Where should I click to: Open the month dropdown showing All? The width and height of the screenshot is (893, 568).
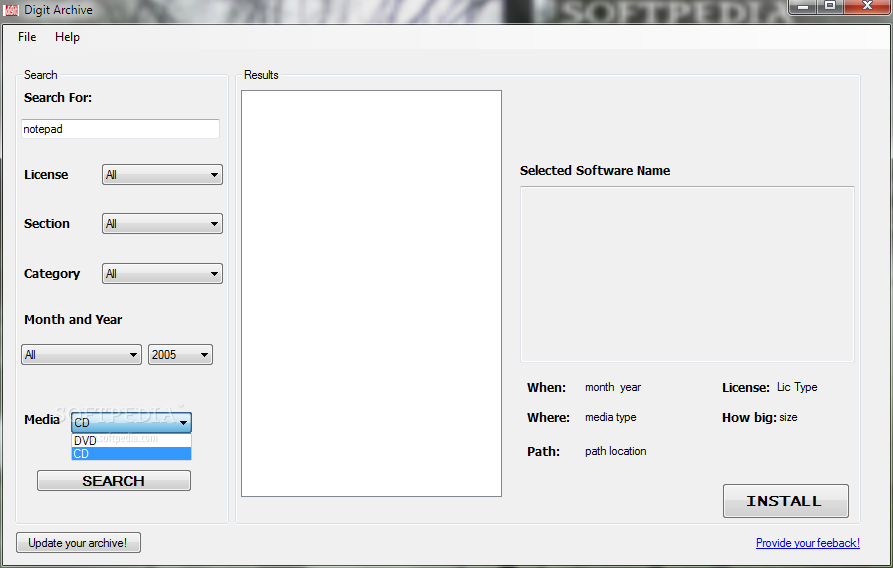[81, 355]
